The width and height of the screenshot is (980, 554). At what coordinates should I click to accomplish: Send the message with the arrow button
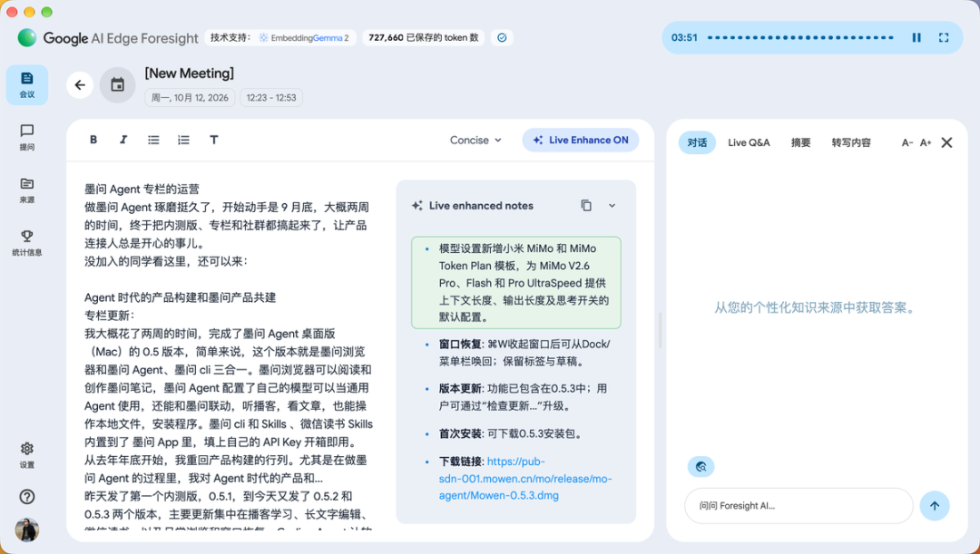tap(935, 506)
